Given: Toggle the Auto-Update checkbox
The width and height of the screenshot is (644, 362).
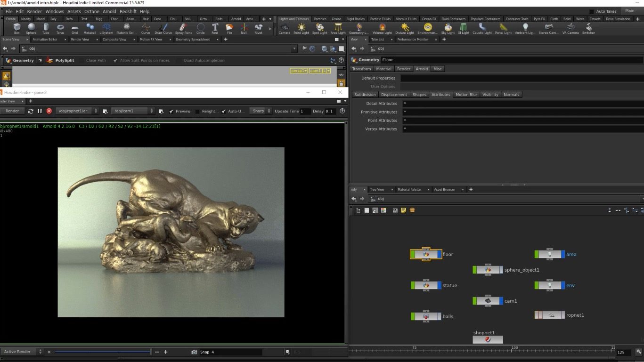Looking at the screenshot, I should click(x=224, y=112).
